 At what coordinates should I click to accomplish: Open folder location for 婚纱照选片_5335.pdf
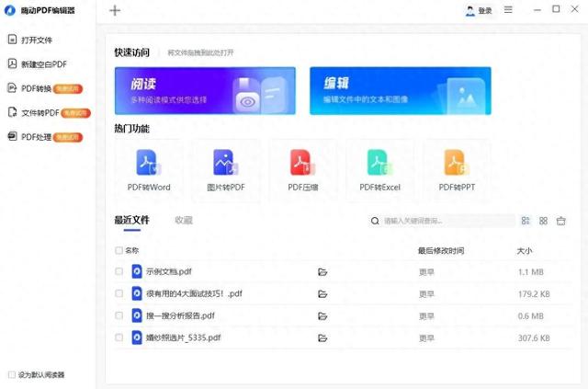[x=322, y=338]
